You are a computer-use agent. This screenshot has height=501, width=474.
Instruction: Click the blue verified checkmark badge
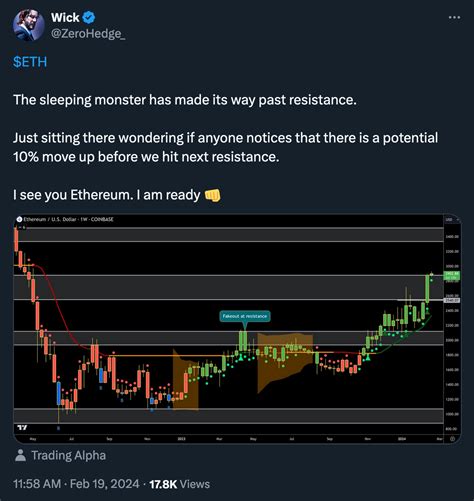89,17
